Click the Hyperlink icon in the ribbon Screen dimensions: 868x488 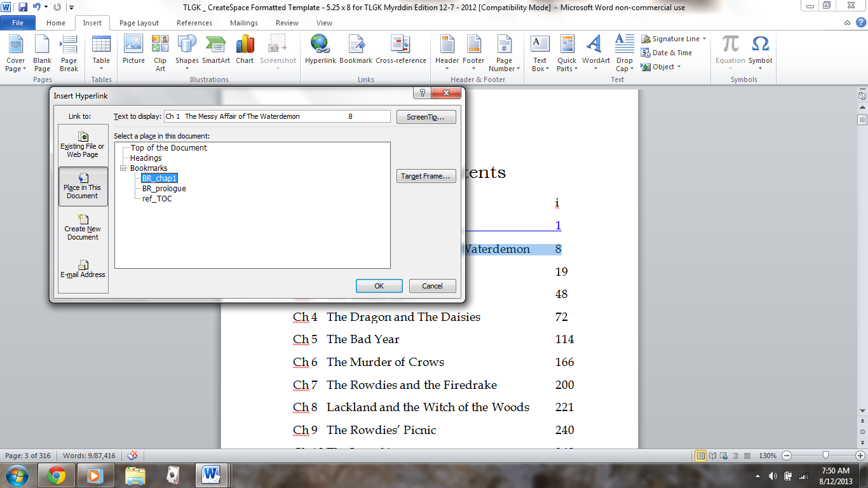[x=320, y=50]
